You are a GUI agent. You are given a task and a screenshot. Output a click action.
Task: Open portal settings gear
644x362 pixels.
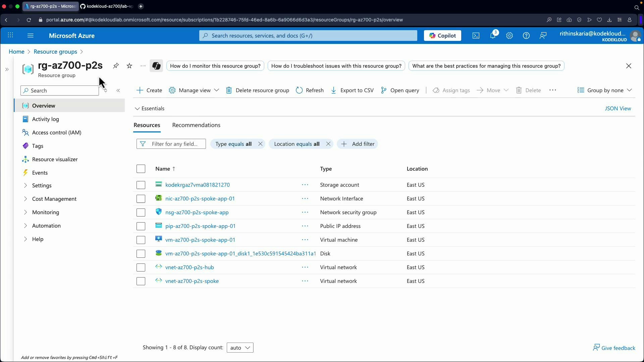509,36
